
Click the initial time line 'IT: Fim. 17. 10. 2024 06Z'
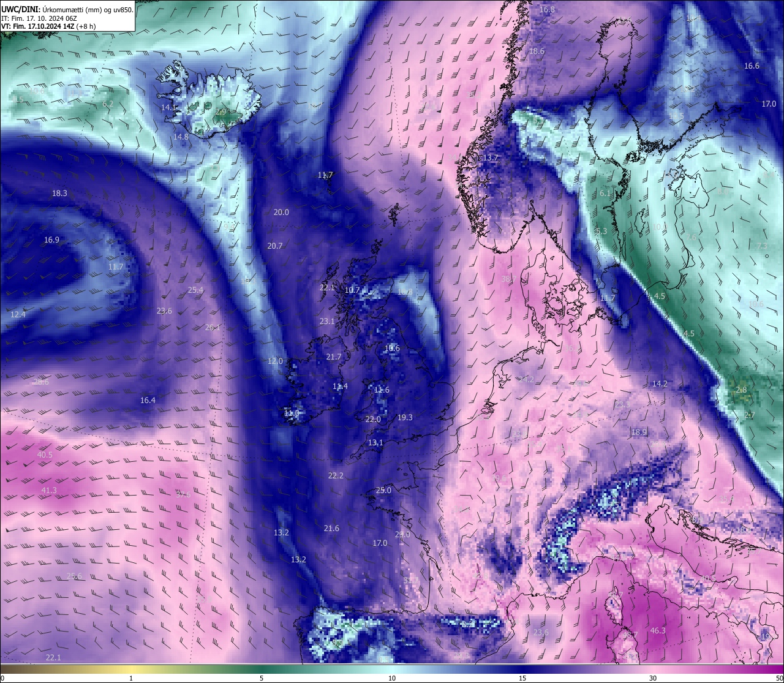(x=39, y=18)
